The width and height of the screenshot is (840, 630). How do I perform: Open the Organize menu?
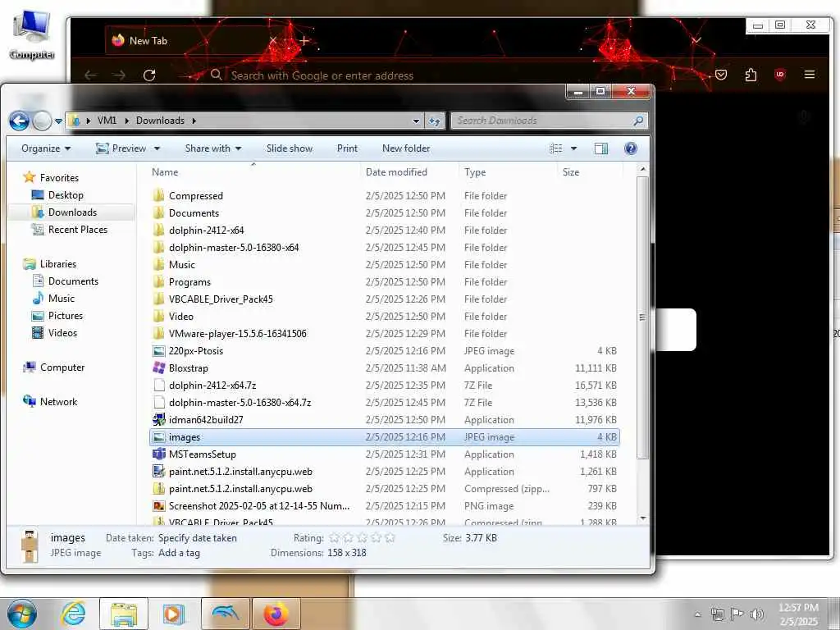[x=46, y=148]
